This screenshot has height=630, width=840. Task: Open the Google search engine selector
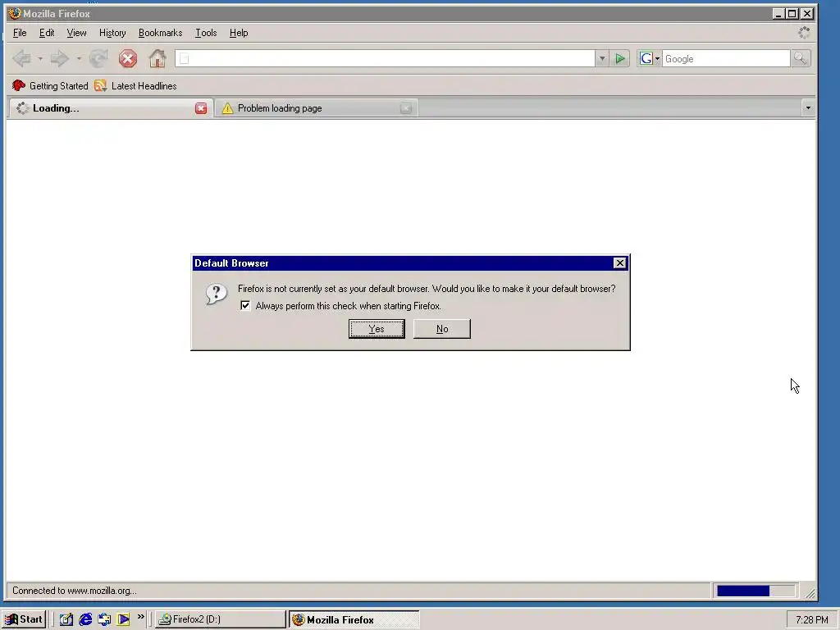650,58
